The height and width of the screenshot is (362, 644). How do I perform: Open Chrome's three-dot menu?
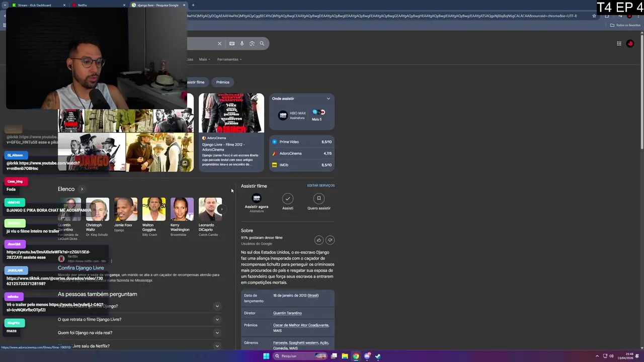click(638, 16)
